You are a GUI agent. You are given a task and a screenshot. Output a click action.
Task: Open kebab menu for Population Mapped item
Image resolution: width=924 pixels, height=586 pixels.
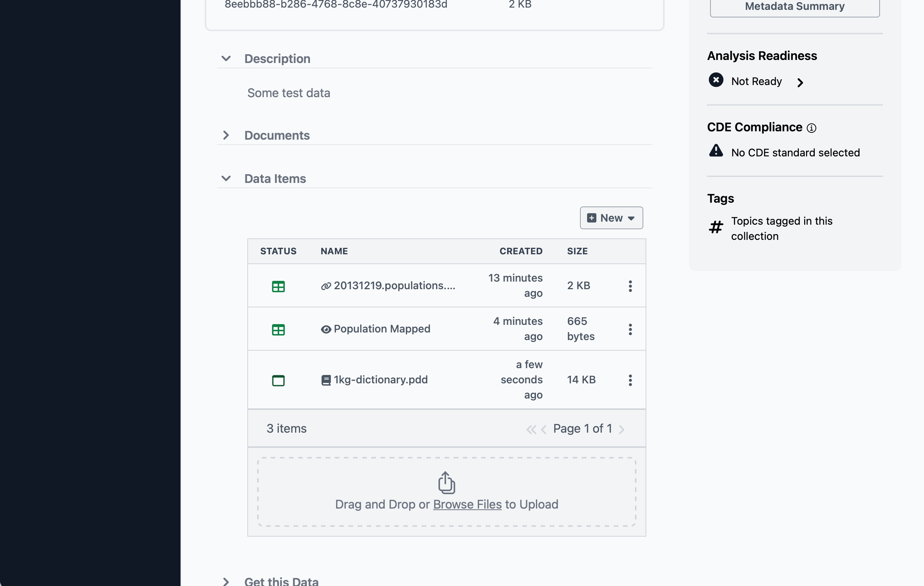pos(630,329)
